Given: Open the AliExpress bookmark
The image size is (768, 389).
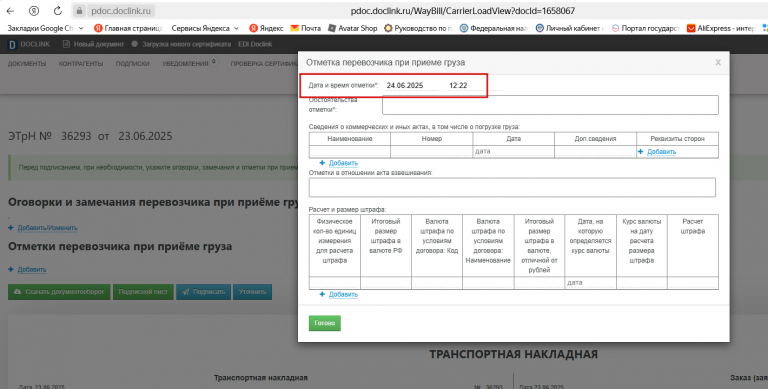Looking at the screenshot, I should point(720,28).
